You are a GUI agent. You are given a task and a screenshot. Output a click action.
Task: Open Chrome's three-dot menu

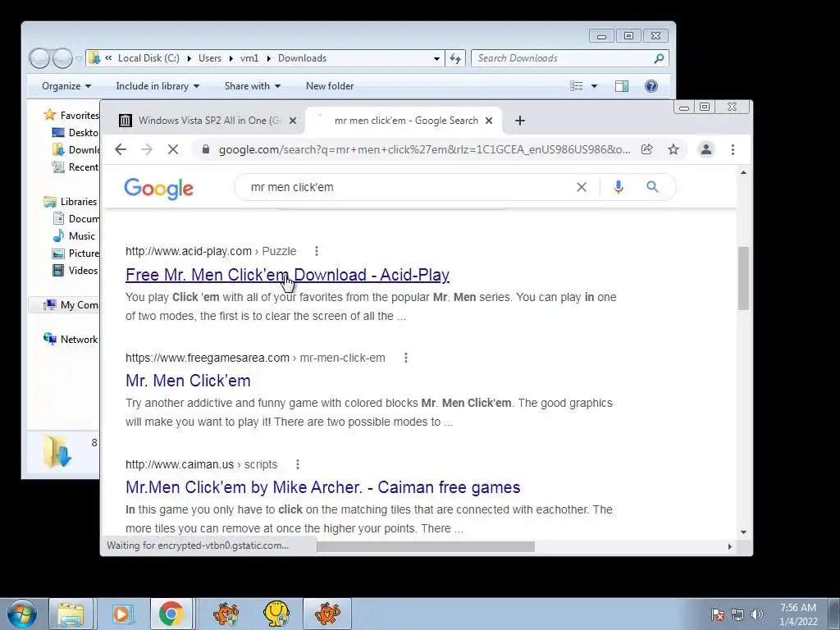click(733, 149)
